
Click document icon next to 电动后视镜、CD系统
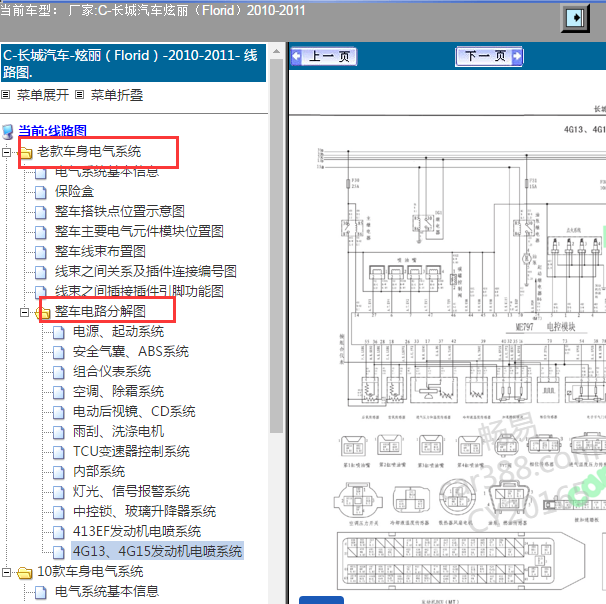coord(59,412)
